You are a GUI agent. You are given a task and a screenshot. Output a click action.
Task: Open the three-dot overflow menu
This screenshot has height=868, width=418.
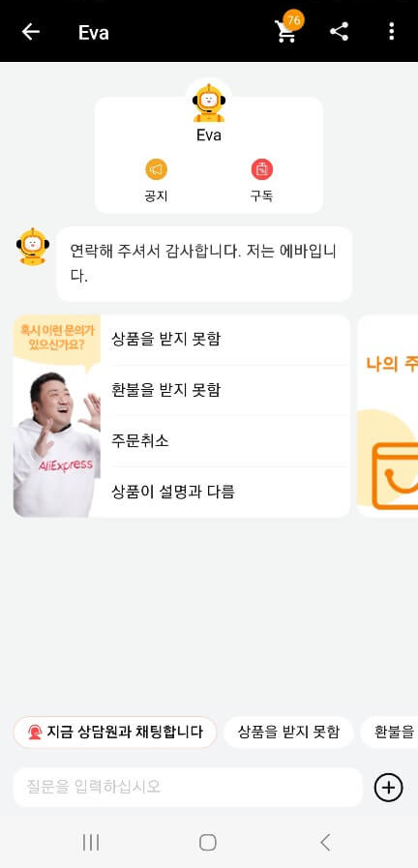click(x=392, y=32)
